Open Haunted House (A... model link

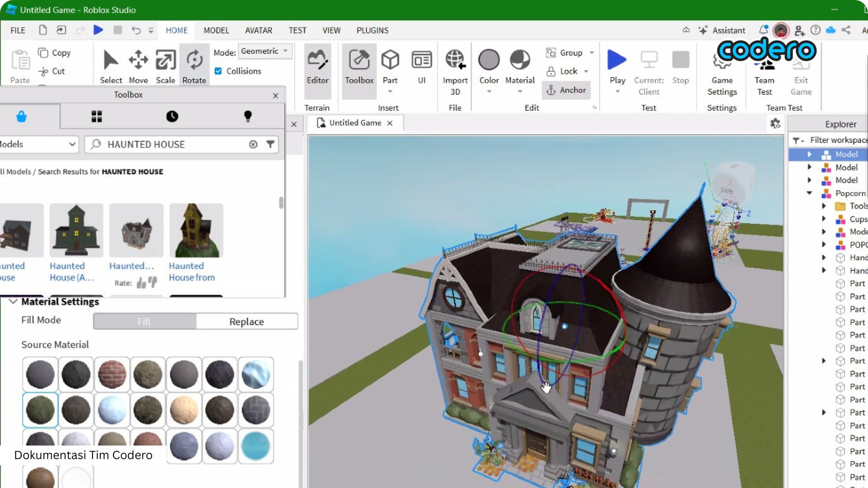[x=71, y=272]
